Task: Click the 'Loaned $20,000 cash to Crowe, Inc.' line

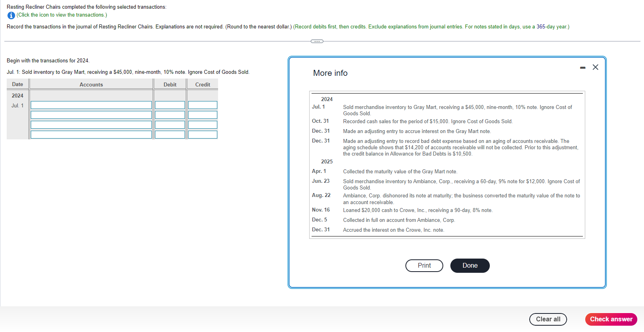Action: [418, 210]
